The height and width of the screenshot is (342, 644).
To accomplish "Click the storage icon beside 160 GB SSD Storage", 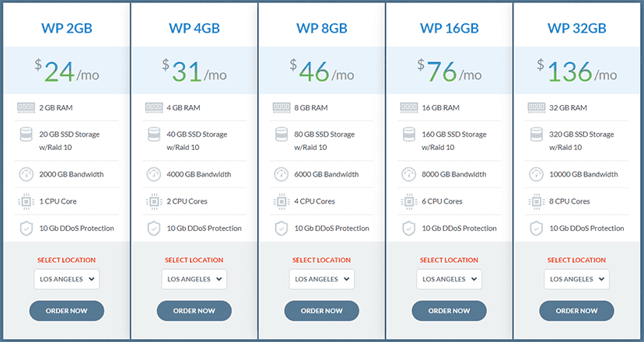I will click(409, 134).
